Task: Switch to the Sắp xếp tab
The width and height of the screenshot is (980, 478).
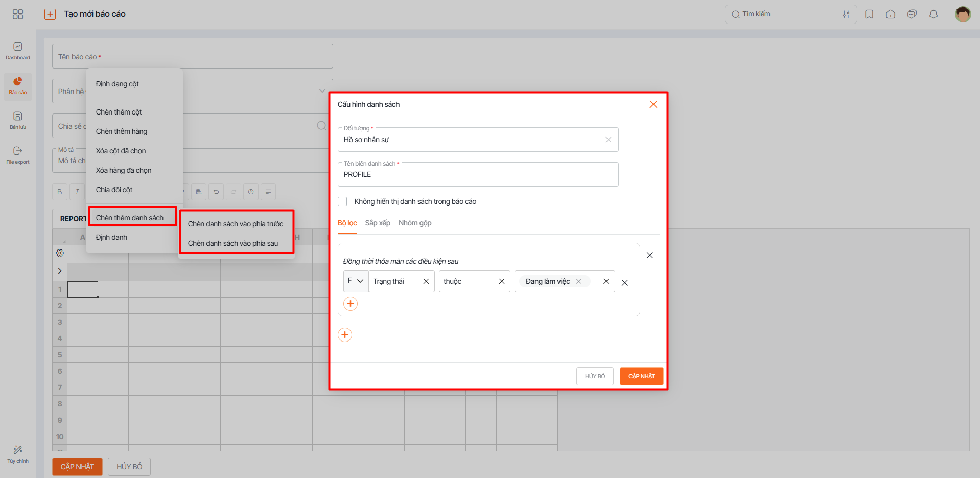Action: (378, 223)
